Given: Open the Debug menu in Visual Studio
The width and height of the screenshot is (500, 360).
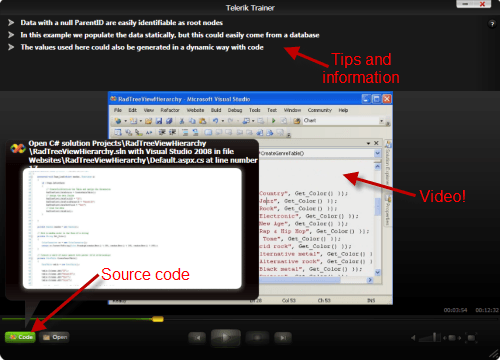Looking at the screenshot, I should (x=235, y=110).
